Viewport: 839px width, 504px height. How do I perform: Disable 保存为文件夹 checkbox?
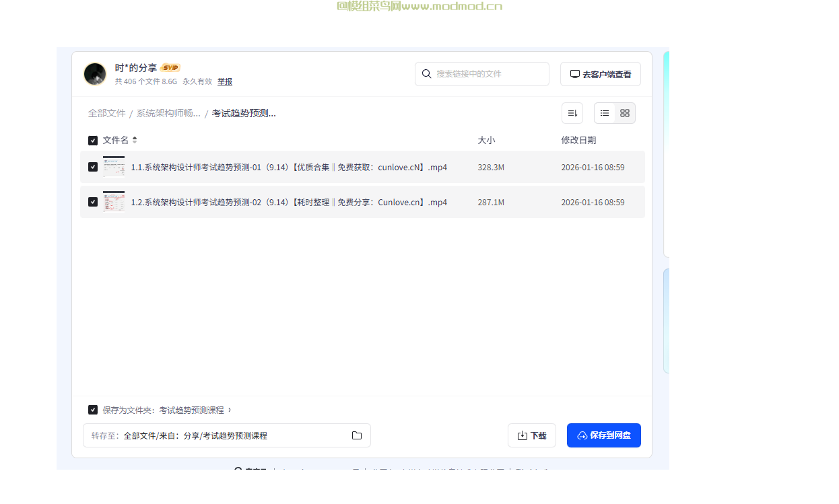92,409
